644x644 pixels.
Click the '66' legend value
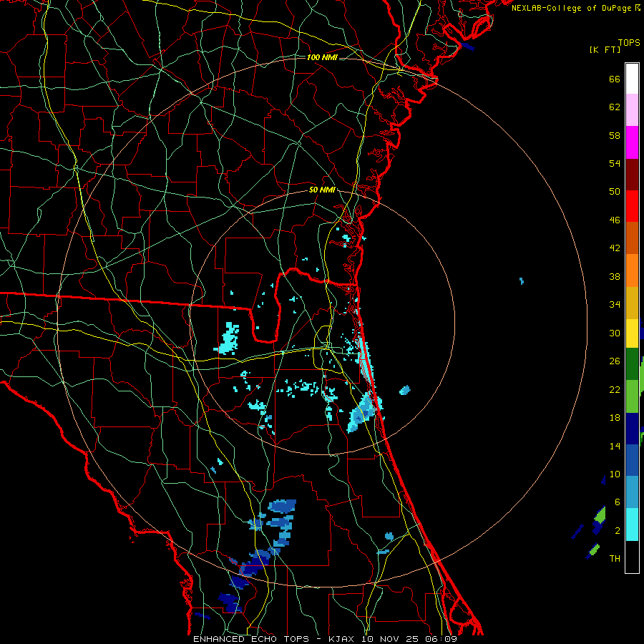coord(615,79)
